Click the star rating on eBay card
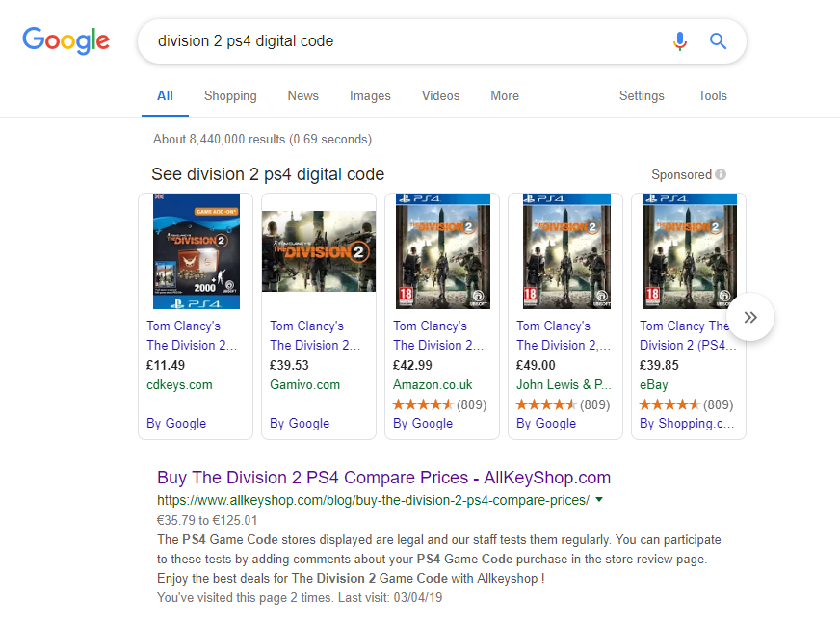This screenshot has width=840, height=625. click(x=669, y=404)
